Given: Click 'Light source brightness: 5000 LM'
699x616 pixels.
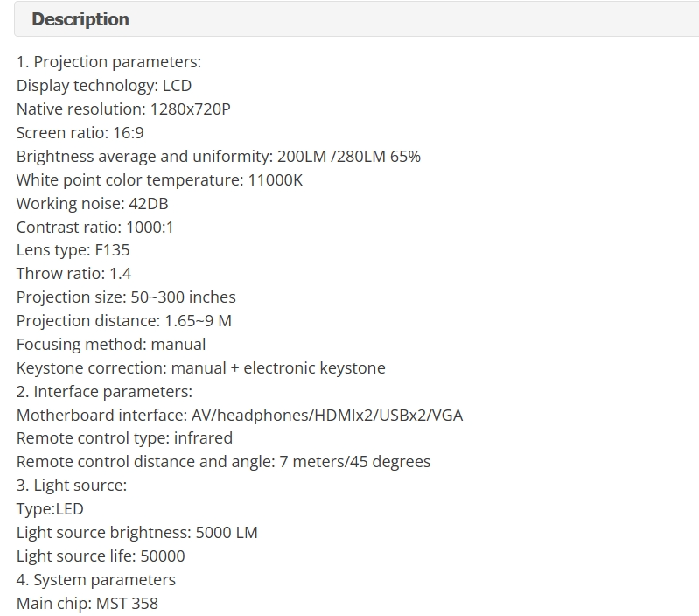Looking at the screenshot, I should 137,533.
